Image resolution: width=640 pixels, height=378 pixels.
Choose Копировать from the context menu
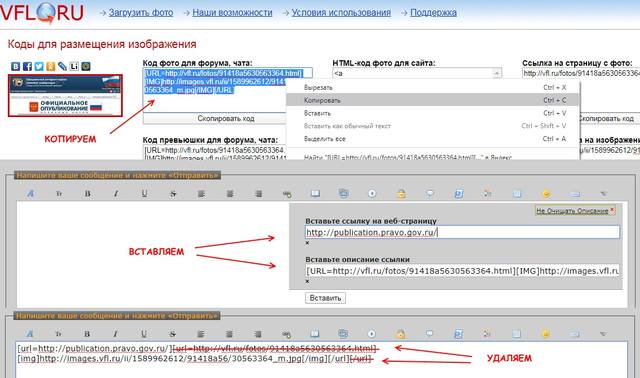pos(433,100)
